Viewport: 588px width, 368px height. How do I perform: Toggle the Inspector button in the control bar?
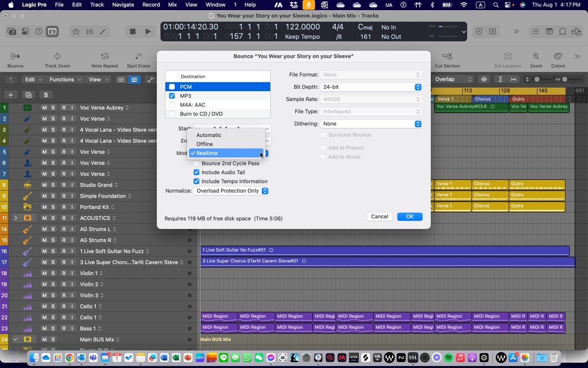click(25, 31)
